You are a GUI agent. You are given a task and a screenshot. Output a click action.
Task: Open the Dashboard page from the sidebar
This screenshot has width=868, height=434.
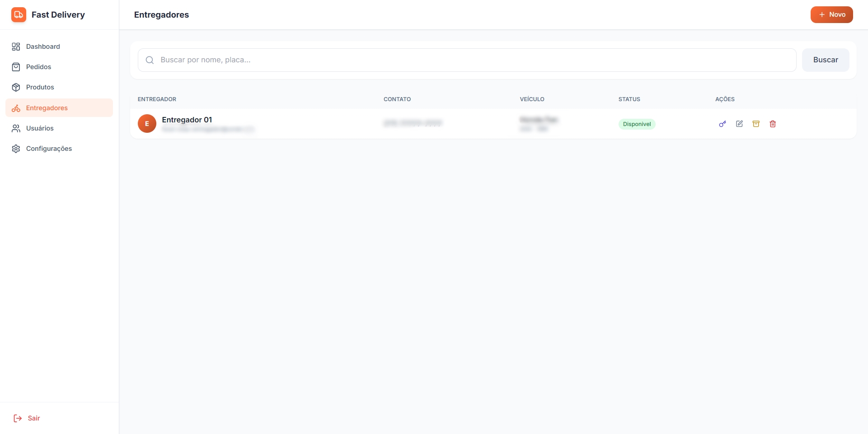[x=43, y=47]
